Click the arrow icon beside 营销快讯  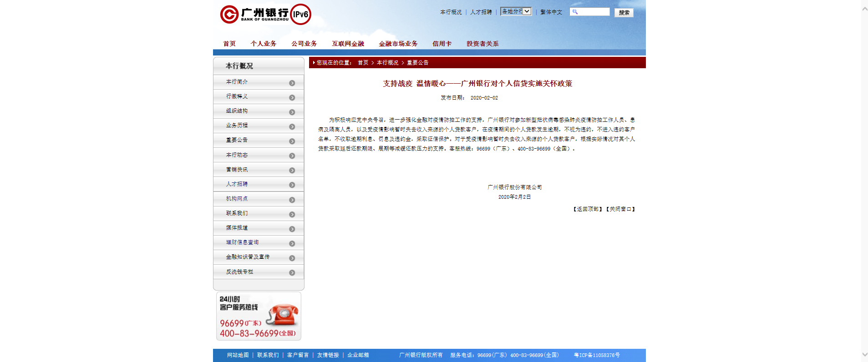[x=292, y=171]
